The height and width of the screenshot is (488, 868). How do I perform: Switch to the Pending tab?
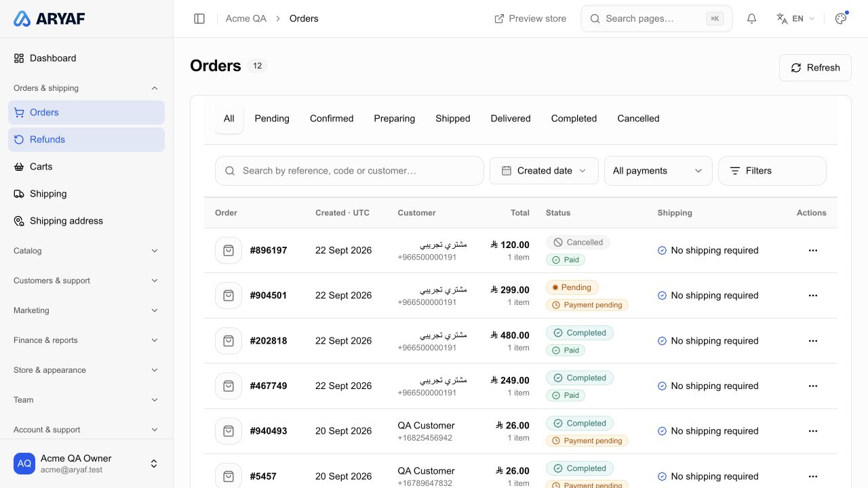pyautogui.click(x=272, y=119)
